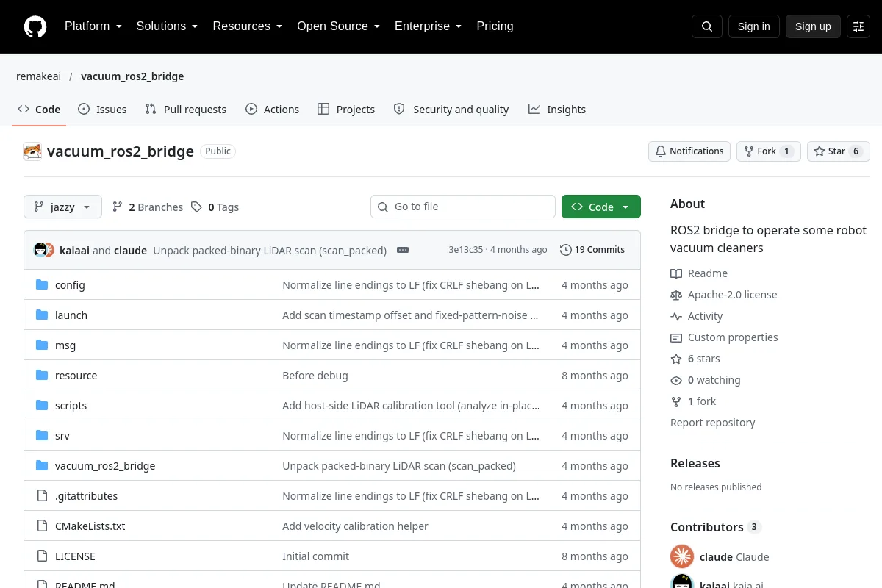This screenshot has width=882, height=588.
Task: Open the Pricing page
Action: (495, 26)
